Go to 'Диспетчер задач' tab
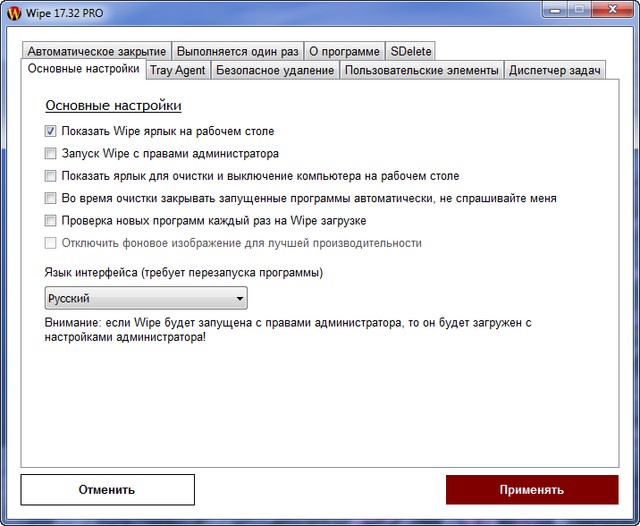 click(x=554, y=70)
